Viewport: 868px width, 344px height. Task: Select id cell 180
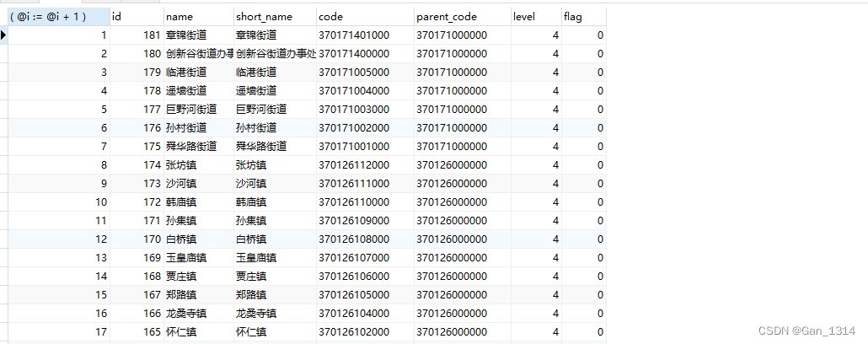pyautogui.click(x=137, y=54)
